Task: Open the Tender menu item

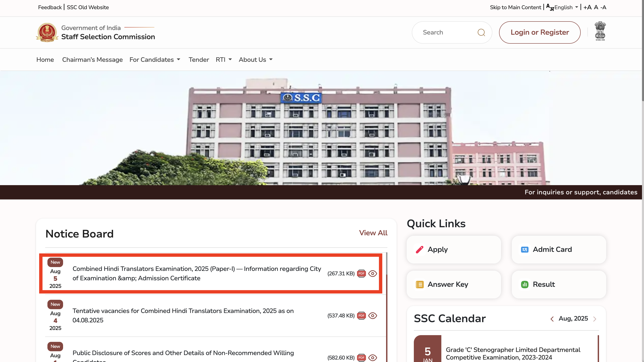Action: pos(198,60)
